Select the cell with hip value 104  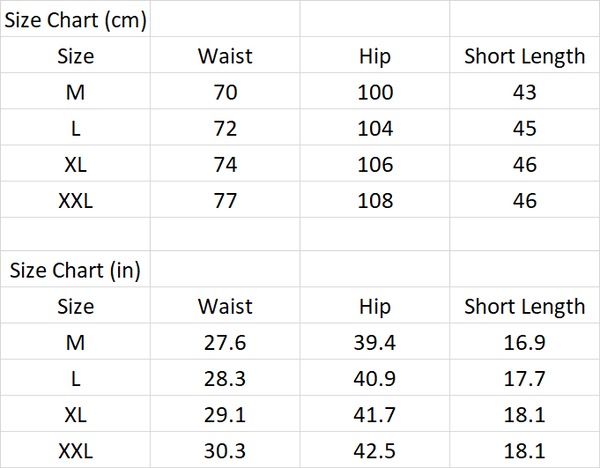pyautogui.click(x=375, y=127)
